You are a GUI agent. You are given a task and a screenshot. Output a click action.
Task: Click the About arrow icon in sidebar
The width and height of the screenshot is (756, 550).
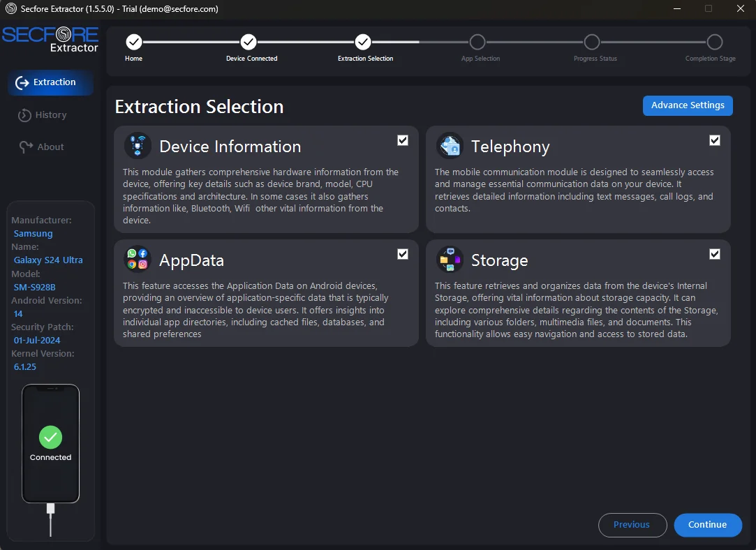pos(26,147)
